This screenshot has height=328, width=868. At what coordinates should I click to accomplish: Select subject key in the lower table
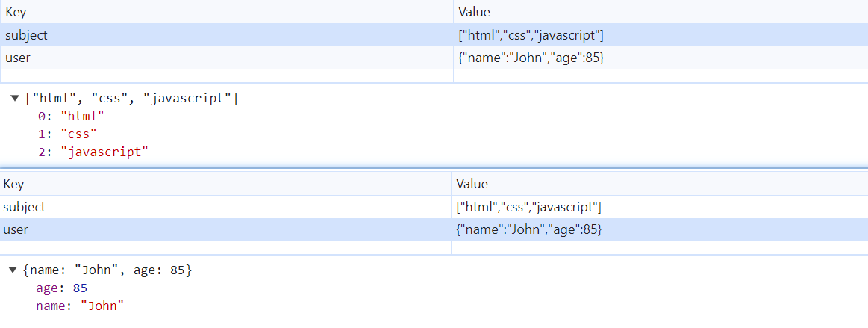25,207
